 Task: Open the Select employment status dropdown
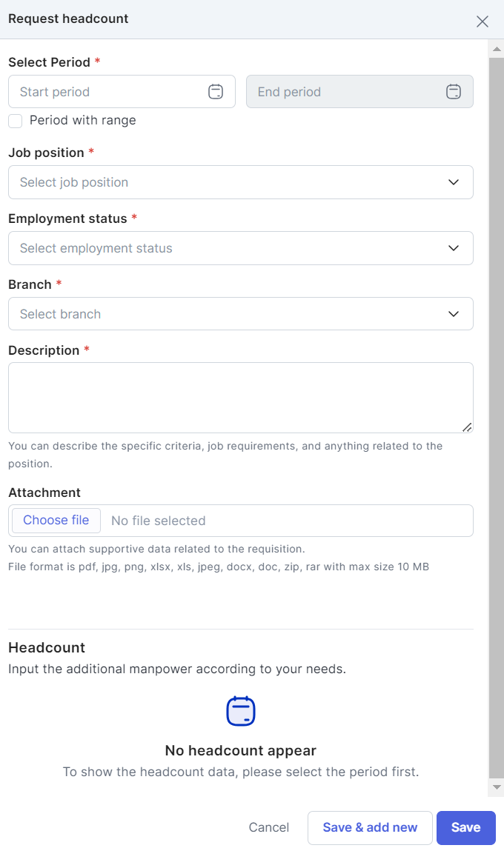pyautogui.click(x=240, y=247)
